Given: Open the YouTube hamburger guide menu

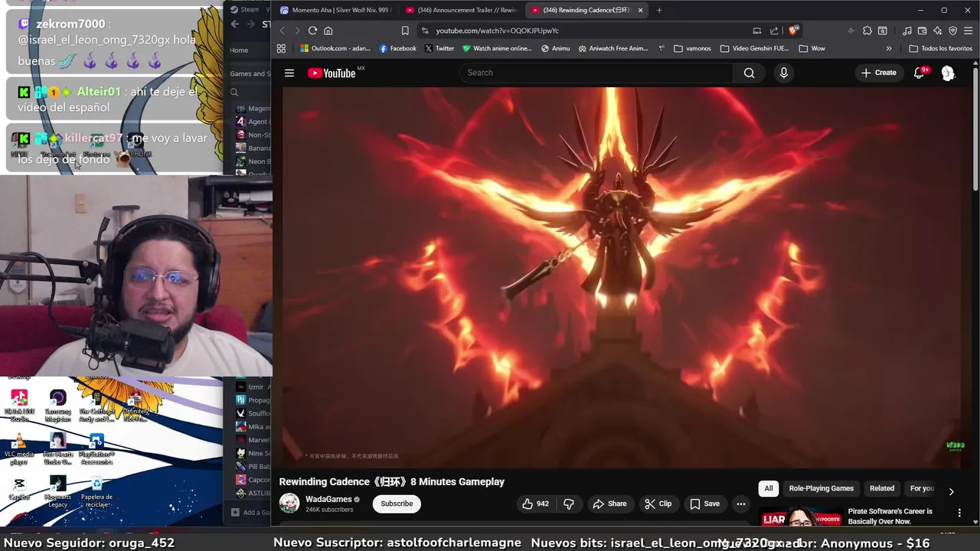Looking at the screenshot, I should pos(289,73).
